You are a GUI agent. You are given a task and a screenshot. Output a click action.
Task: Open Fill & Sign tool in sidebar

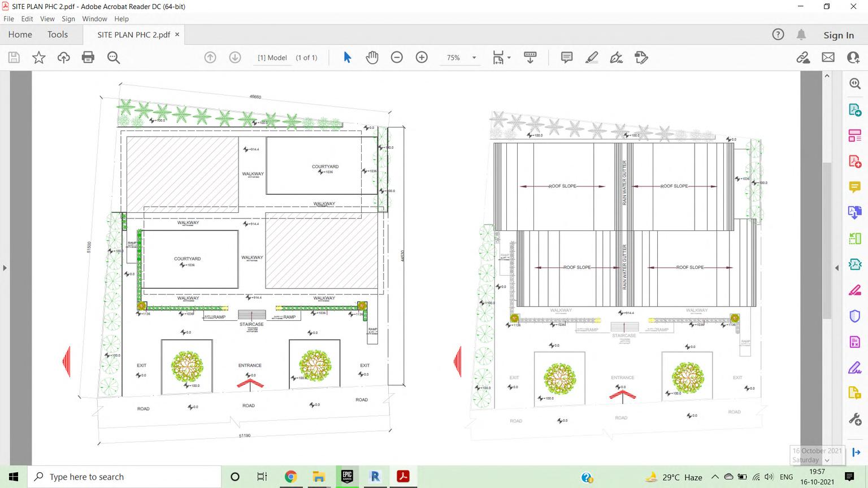click(x=854, y=368)
